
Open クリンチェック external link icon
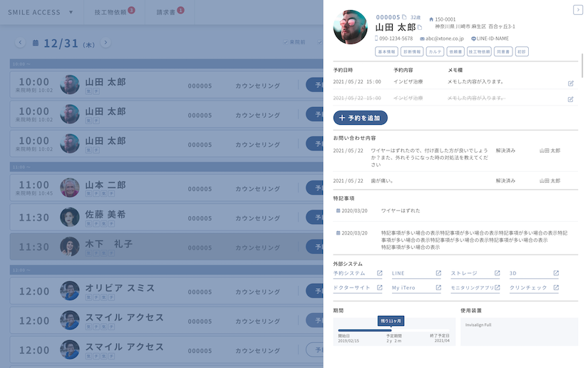tap(556, 288)
